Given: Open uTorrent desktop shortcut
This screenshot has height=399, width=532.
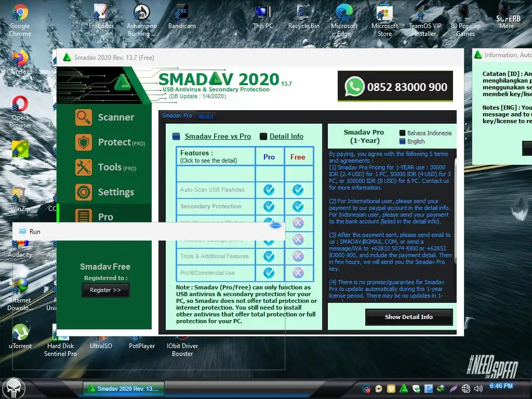Looking at the screenshot, I should click(x=20, y=337).
